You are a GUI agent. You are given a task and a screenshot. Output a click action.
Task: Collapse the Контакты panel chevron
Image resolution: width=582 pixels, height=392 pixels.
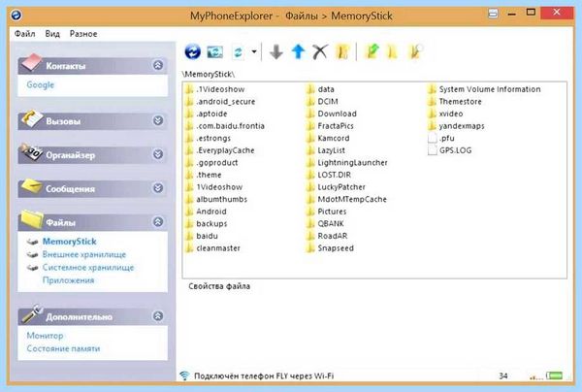[158, 65]
